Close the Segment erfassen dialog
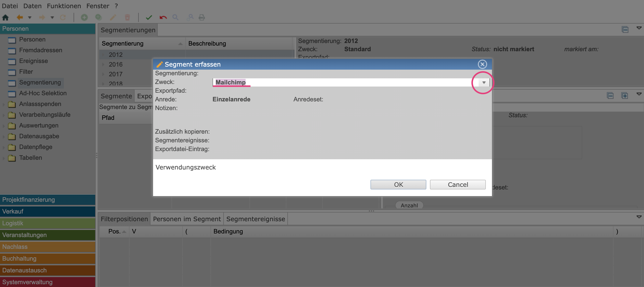The height and width of the screenshot is (287, 644). [x=482, y=64]
